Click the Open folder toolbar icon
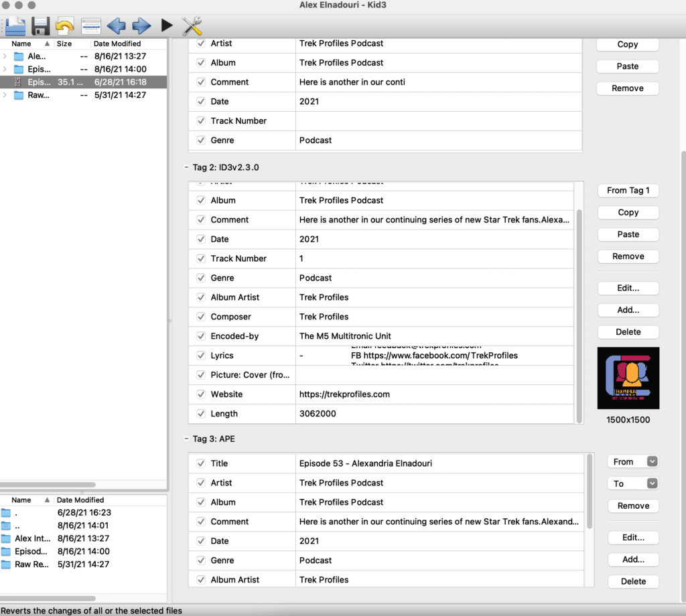The width and height of the screenshot is (686, 616). coord(15,26)
